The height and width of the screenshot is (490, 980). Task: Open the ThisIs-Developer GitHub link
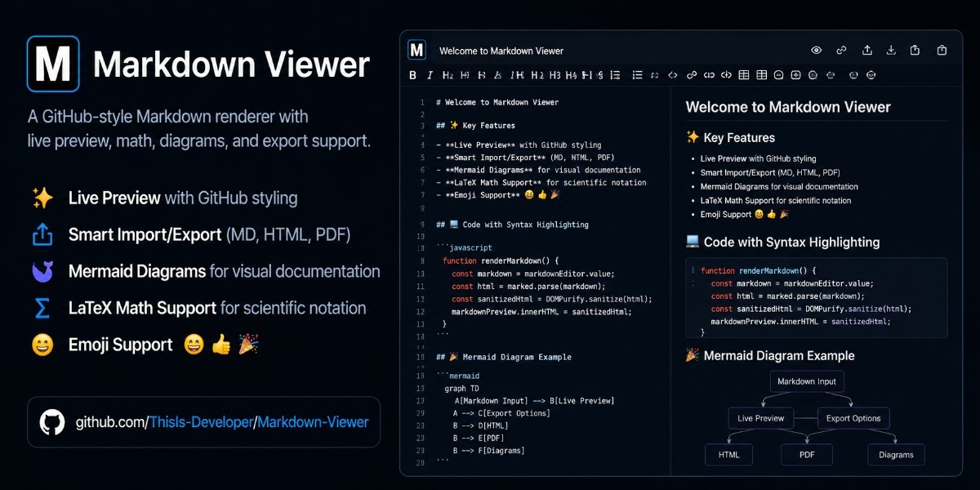200,422
